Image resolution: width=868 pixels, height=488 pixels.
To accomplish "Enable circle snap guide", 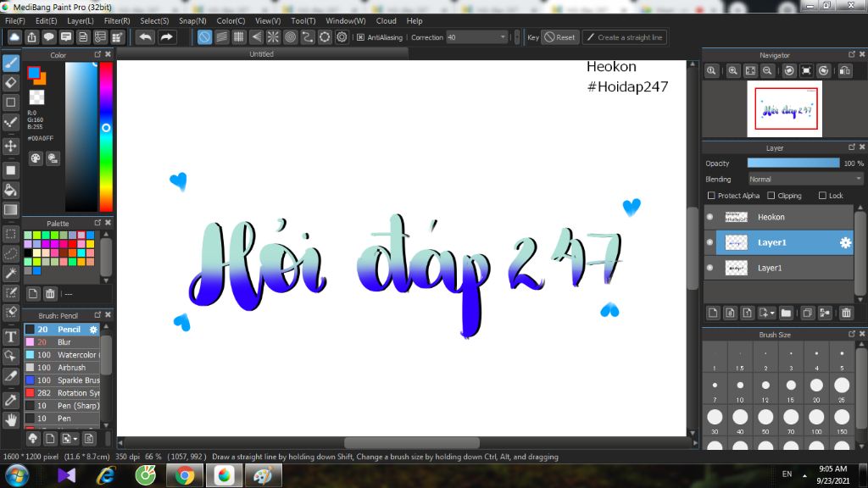I will point(290,37).
